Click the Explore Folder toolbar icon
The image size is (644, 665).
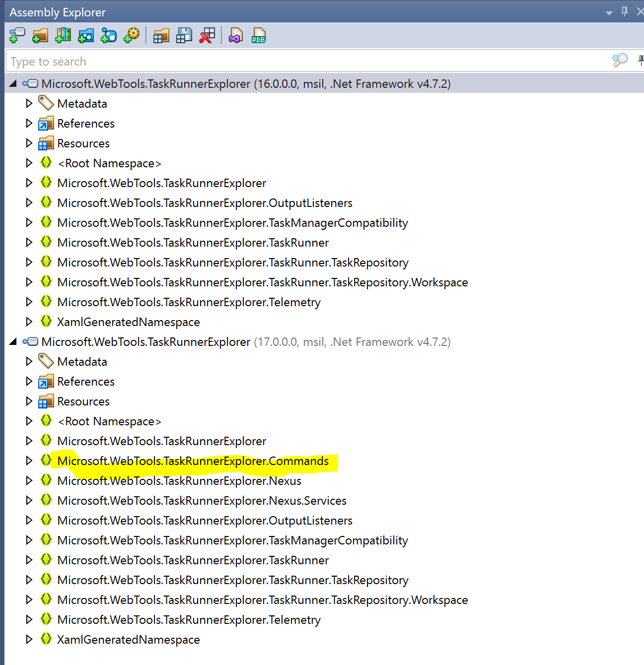pyautogui.click(x=40, y=35)
